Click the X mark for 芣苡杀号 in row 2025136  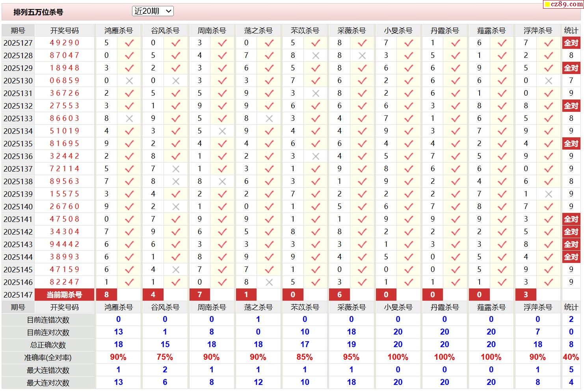[x=316, y=156]
